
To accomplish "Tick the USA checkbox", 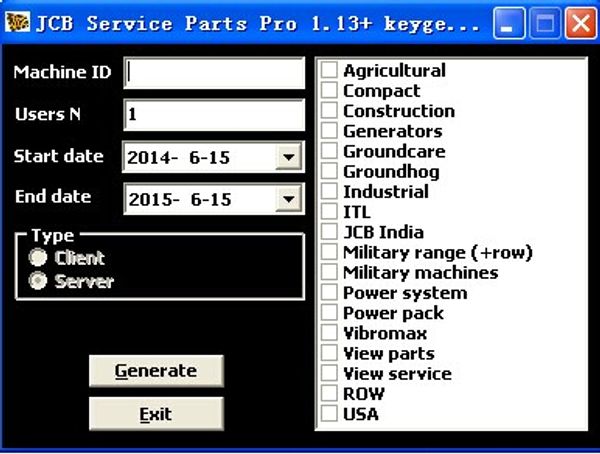I will [329, 414].
